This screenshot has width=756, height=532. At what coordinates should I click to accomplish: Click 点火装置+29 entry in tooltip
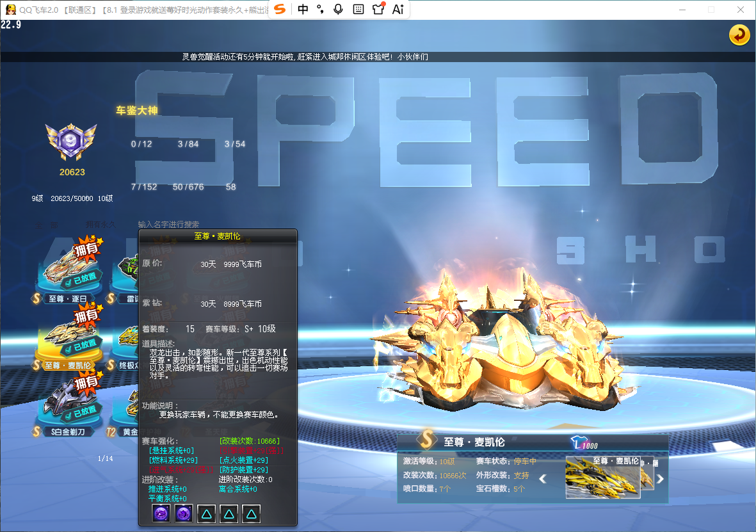243,460
